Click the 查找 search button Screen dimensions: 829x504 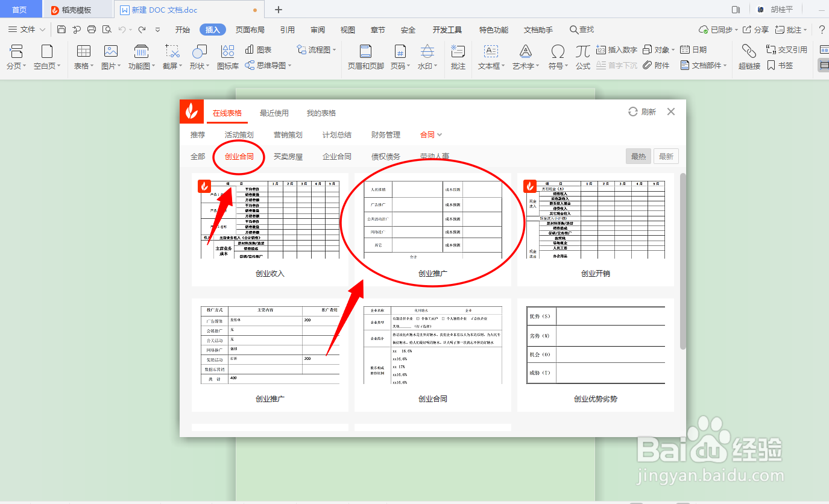point(582,30)
